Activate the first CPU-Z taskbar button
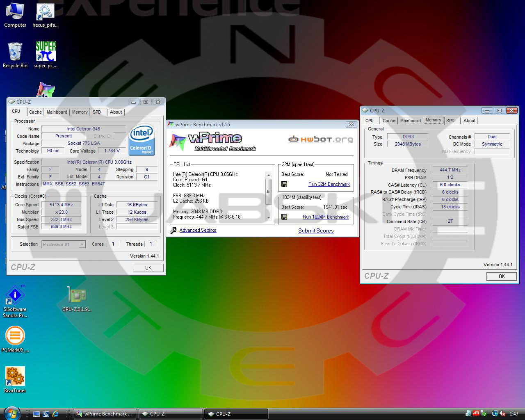This screenshot has width=525, height=420. [x=171, y=414]
